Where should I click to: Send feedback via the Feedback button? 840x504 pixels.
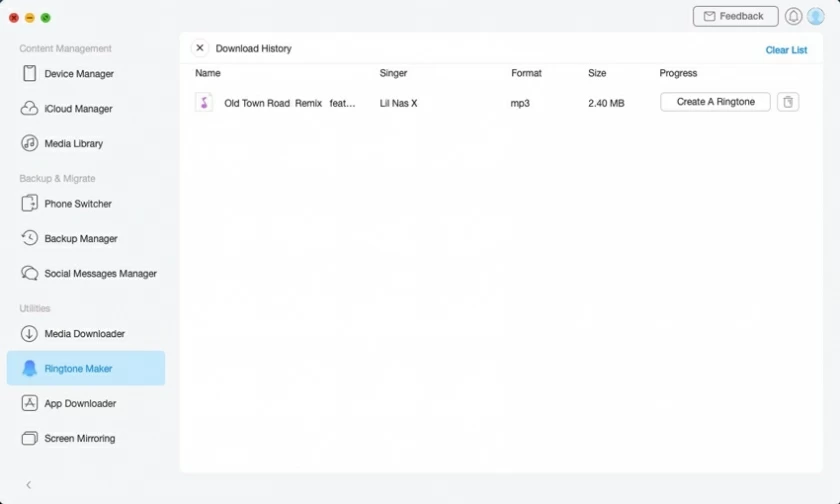click(x=735, y=17)
